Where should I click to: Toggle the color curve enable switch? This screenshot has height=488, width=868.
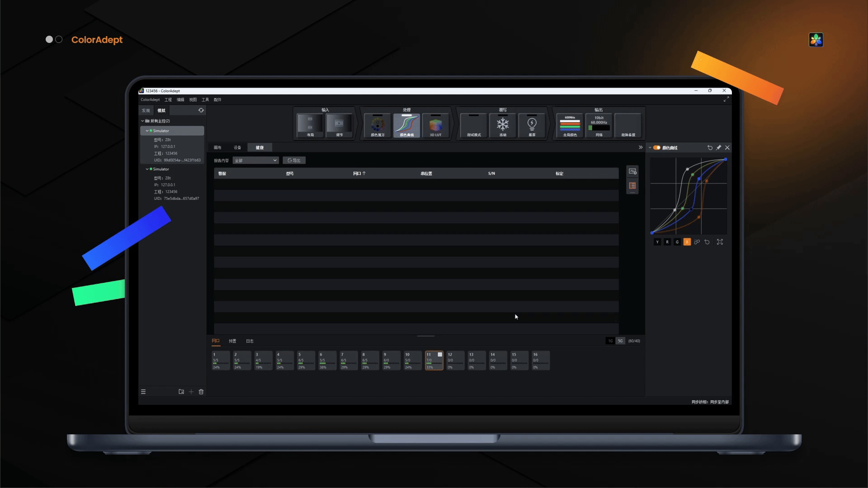tap(657, 148)
